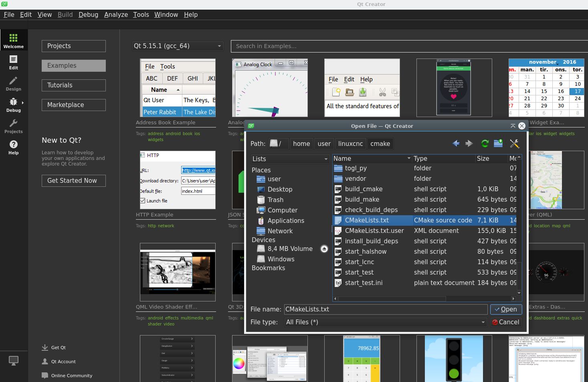The width and height of the screenshot is (588, 382).
Task: Shade the Open File dialog titlebar arrow
Action: (x=513, y=126)
